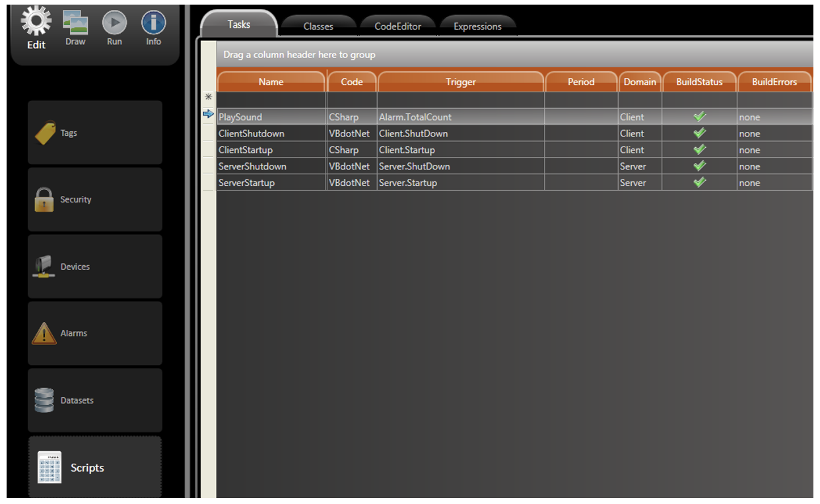Image resolution: width=820 pixels, height=504 pixels.
Task: Switch to the Classes tab
Action: pyautogui.click(x=318, y=26)
